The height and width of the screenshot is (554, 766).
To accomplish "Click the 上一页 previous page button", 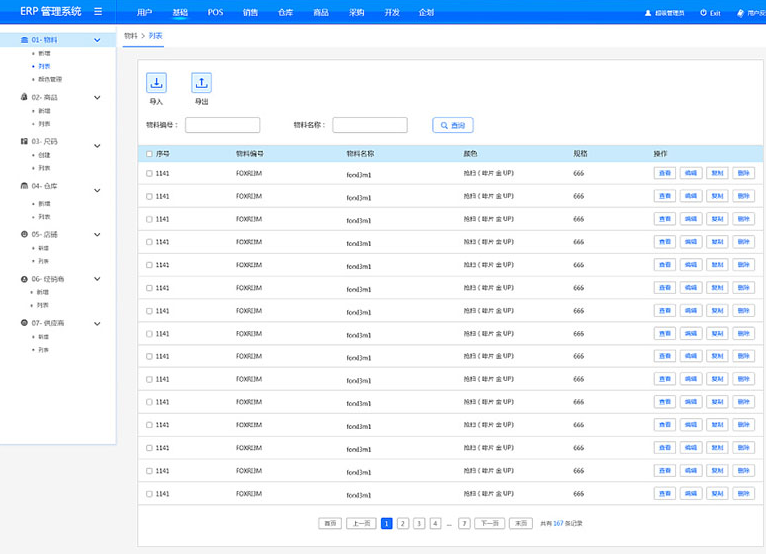I will point(362,523).
